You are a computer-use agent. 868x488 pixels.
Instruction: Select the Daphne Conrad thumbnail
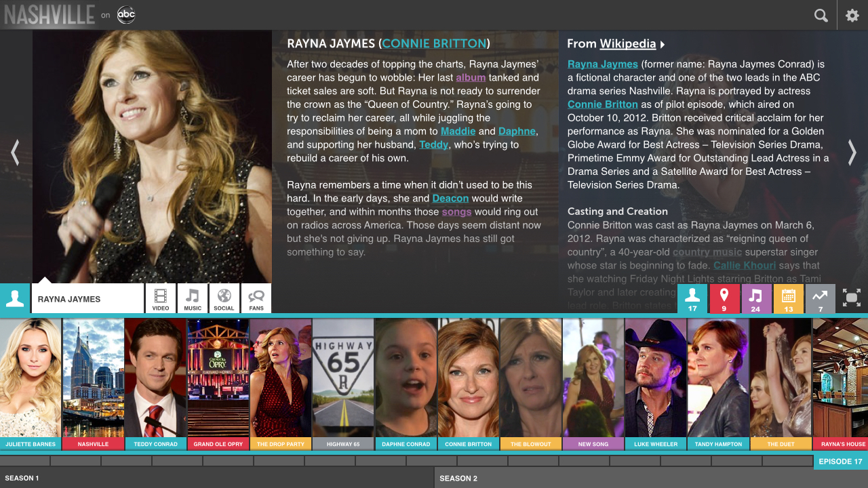click(x=406, y=384)
